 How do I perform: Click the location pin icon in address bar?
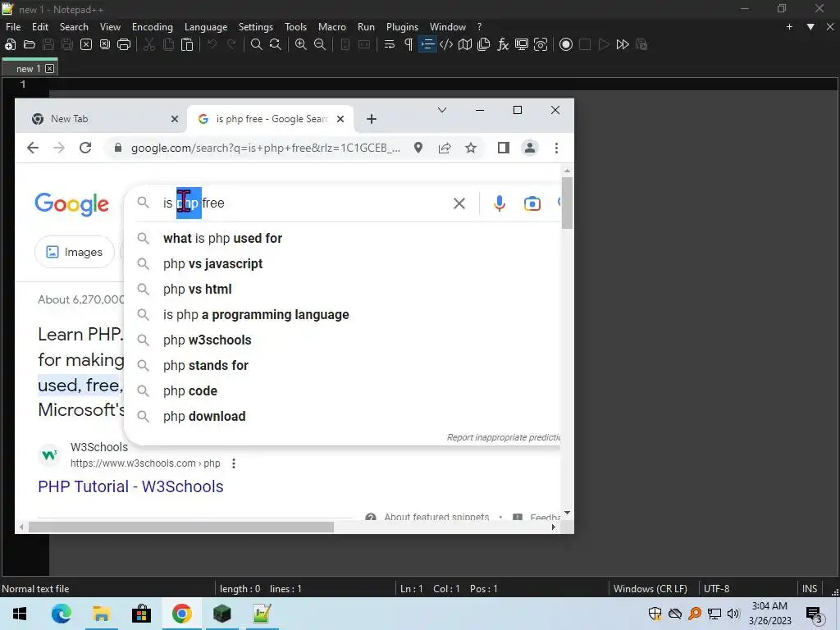point(418,148)
